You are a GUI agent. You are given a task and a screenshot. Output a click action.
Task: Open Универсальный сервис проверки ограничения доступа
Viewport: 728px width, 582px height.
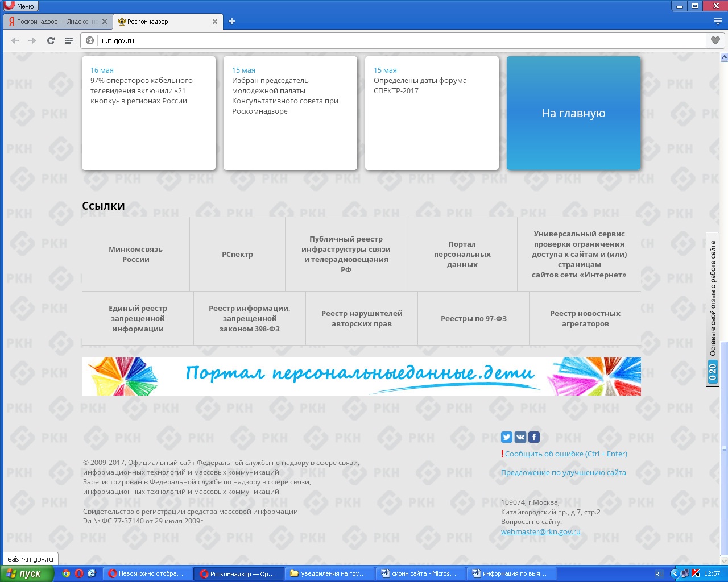[579, 254]
